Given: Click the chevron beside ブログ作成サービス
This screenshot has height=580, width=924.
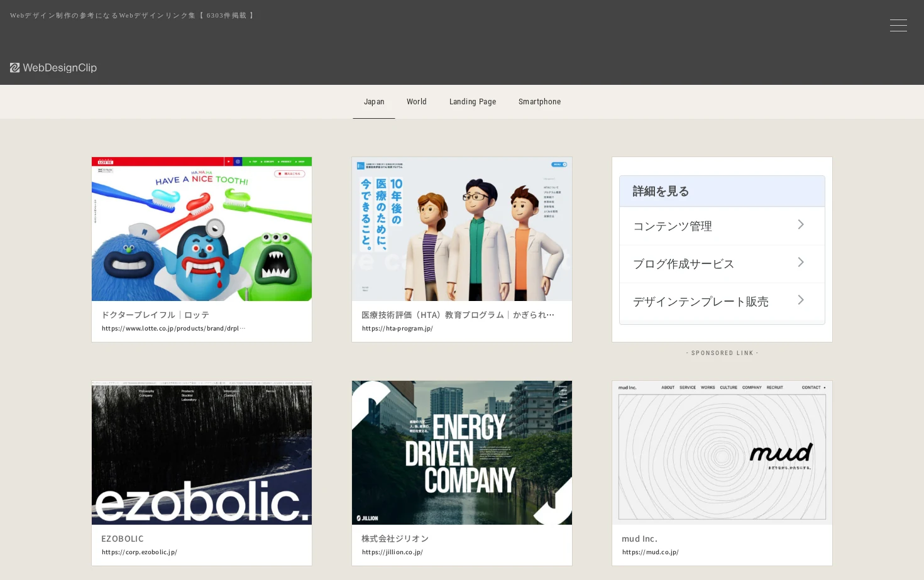Looking at the screenshot, I should tap(801, 262).
